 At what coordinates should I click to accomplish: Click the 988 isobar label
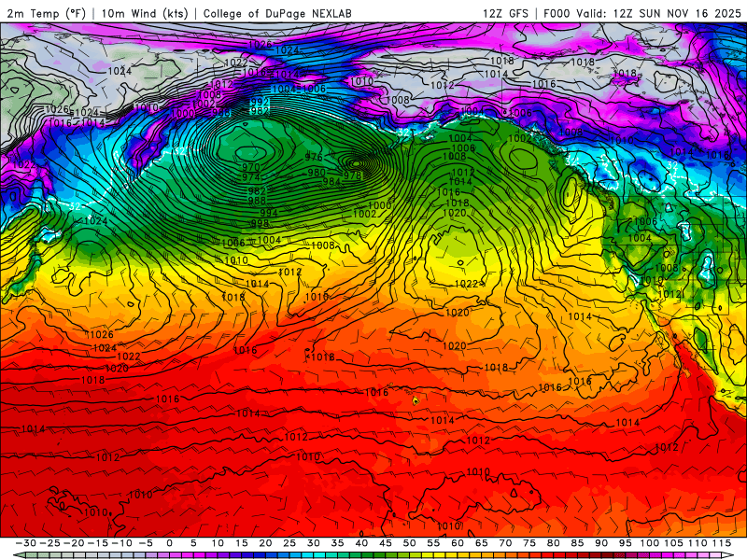pos(257,201)
